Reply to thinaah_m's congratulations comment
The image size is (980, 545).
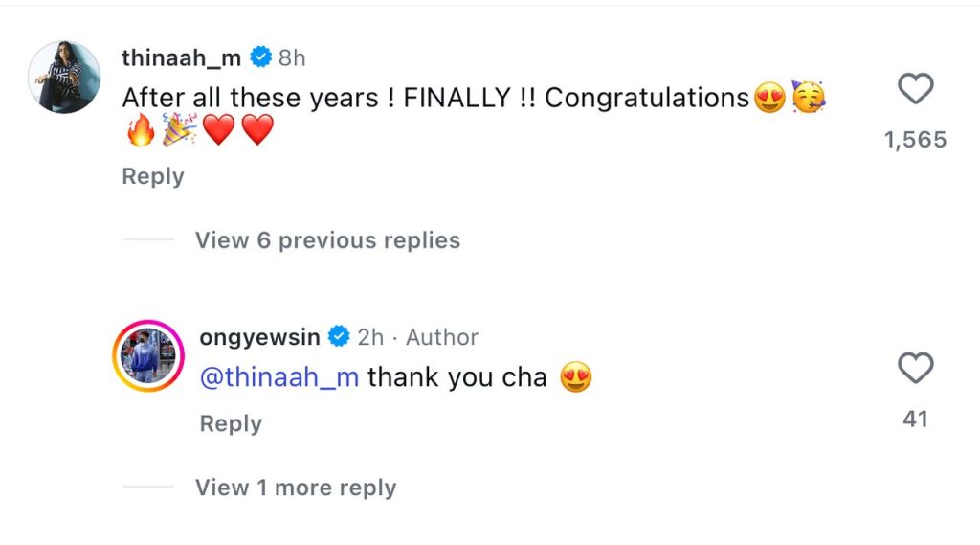(x=152, y=176)
